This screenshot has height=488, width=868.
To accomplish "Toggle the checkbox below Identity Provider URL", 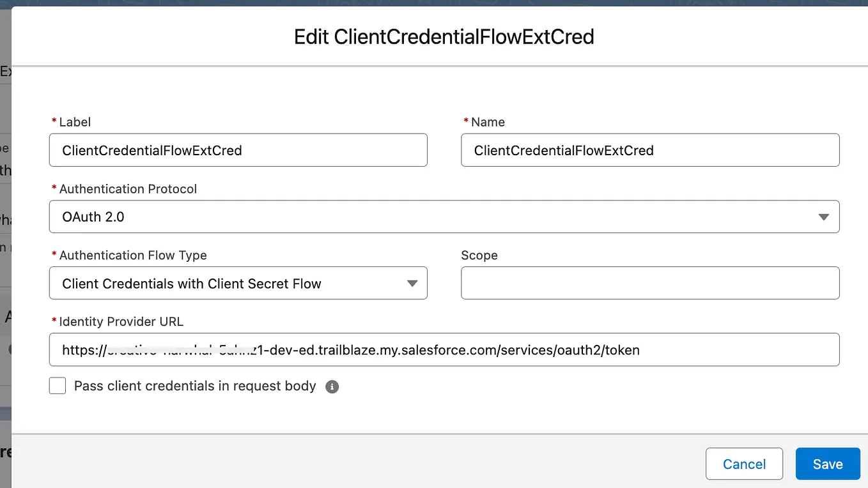I will pyautogui.click(x=57, y=385).
